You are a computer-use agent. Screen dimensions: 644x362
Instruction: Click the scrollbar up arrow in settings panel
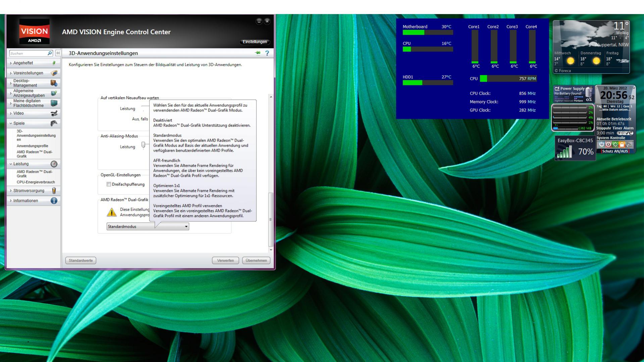pyautogui.click(x=271, y=97)
